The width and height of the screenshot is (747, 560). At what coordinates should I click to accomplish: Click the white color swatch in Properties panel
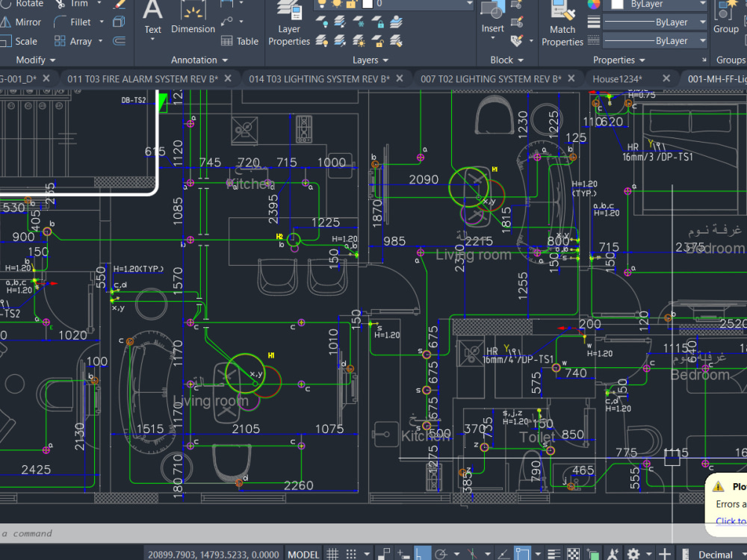click(616, 5)
